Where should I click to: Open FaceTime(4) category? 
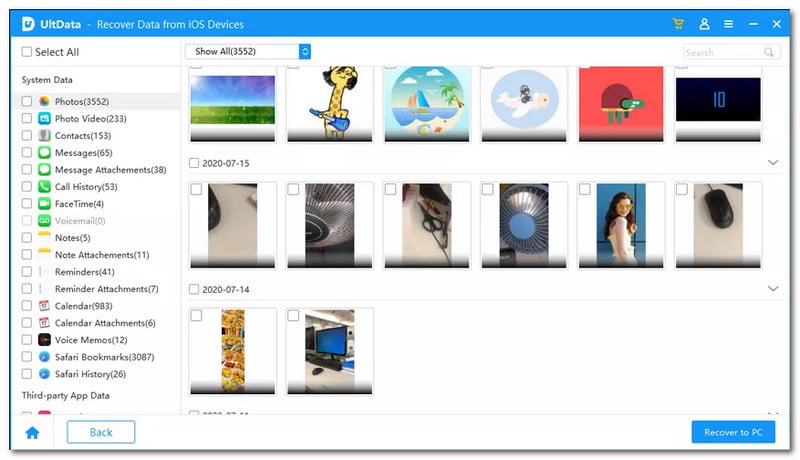click(x=79, y=203)
